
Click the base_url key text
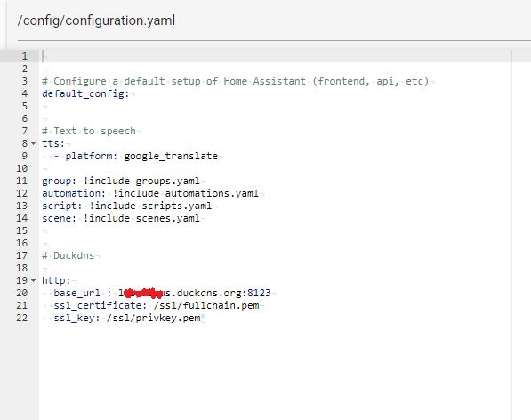[76, 293]
